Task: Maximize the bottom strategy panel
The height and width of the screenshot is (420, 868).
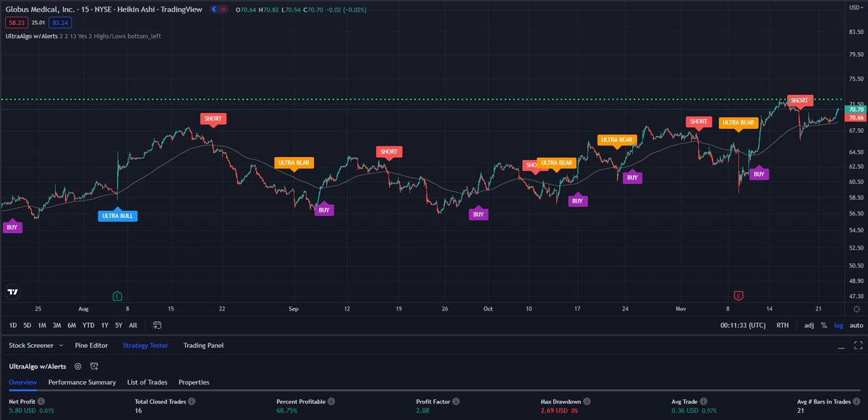Action: click(x=858, y=345)
